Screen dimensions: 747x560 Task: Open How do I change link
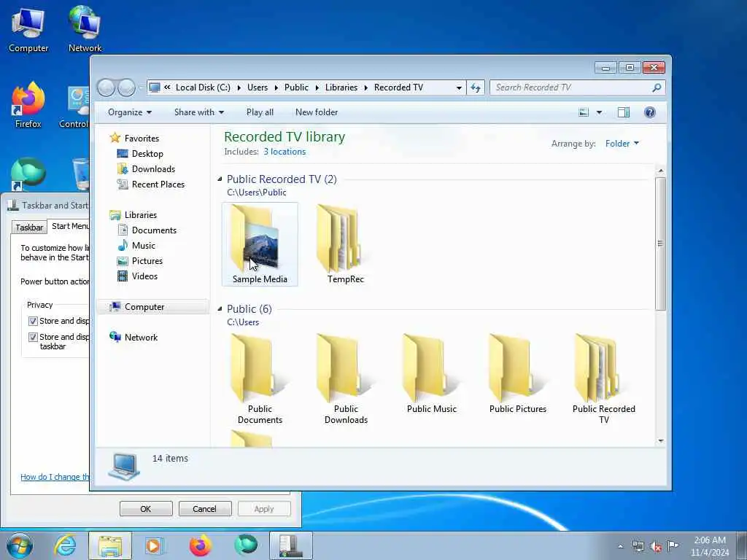[x=55, y=477]
